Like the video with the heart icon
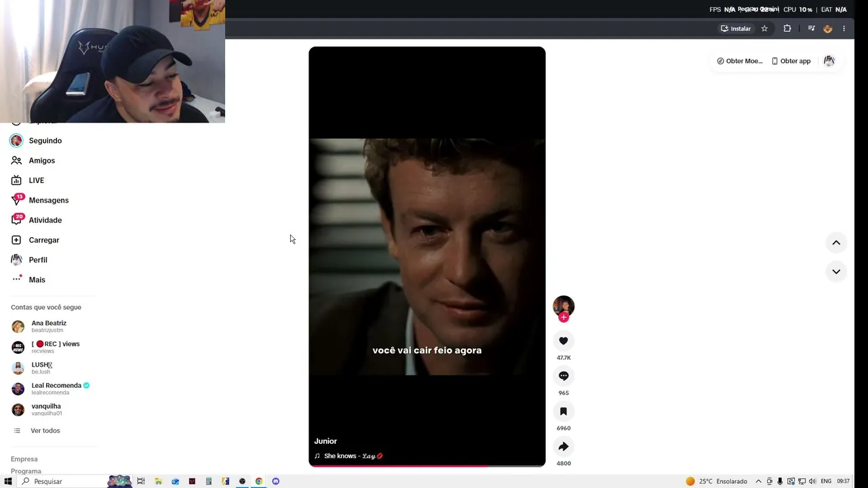This screenshot has width=868, height=488. [x=564, y=341]
